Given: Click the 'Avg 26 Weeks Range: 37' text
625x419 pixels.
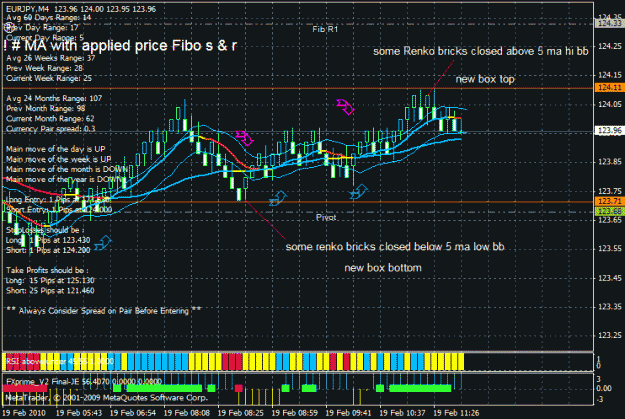Looking at the screenshot, I should click(51, 58).
